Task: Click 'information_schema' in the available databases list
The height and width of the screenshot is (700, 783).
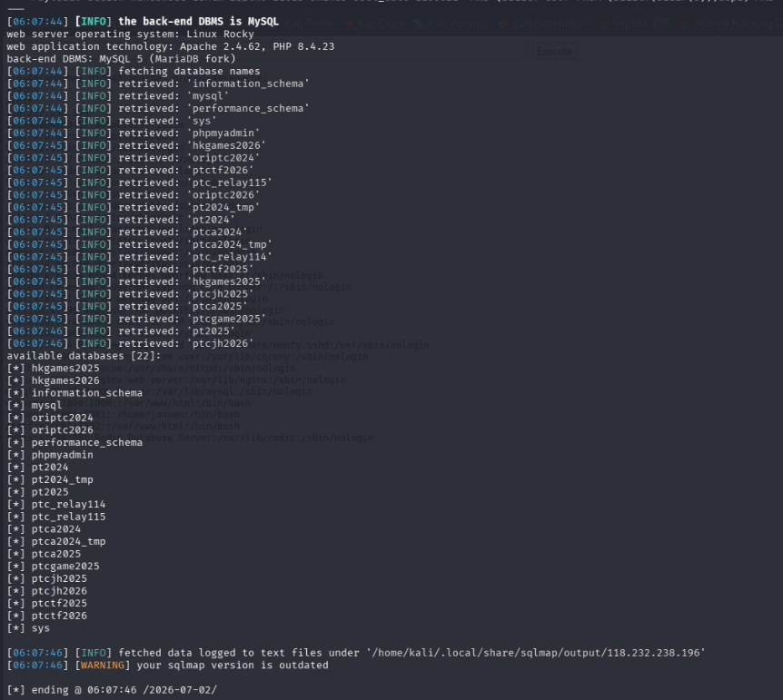Action: tap(87, 393)
